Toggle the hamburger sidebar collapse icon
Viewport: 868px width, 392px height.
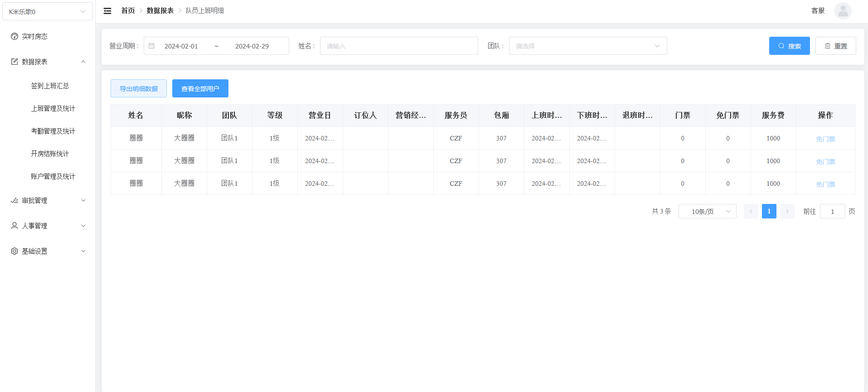coord(107,11)
